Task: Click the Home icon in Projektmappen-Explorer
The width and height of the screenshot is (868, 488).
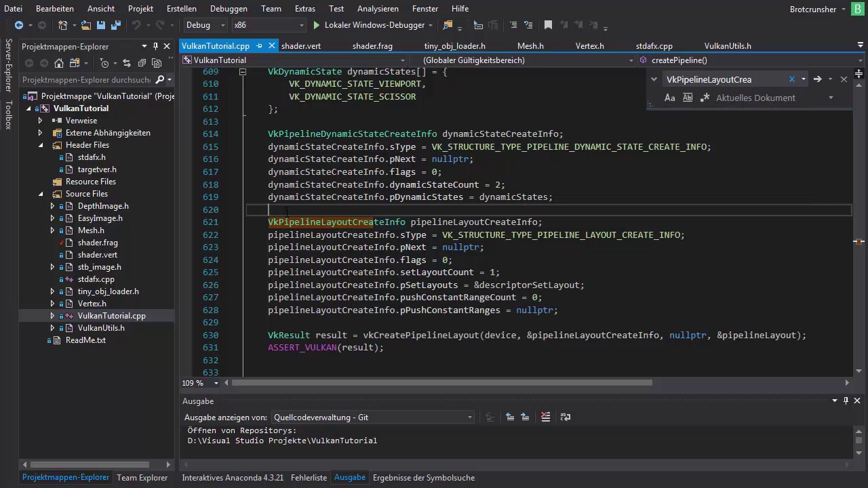Action: pyautogui.click(x=59, y=63)
